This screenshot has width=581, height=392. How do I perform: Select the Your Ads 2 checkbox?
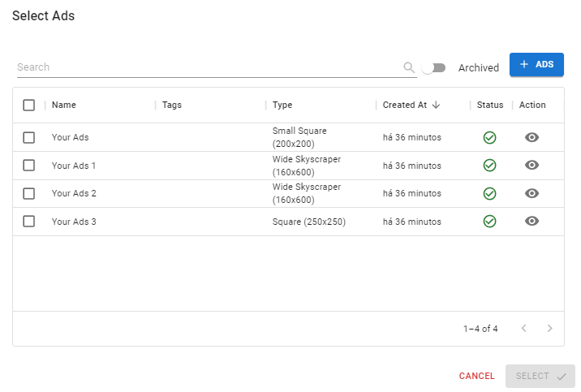click(x=29, y=193)
